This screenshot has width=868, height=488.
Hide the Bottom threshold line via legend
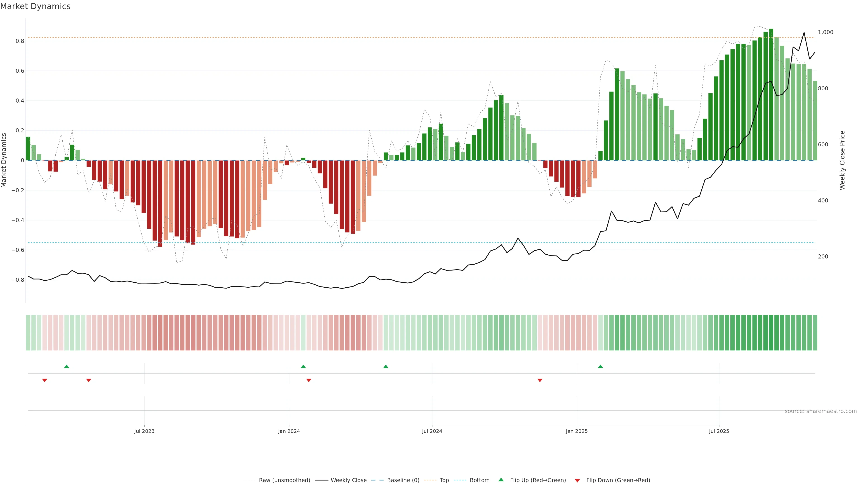pos(479,480)
